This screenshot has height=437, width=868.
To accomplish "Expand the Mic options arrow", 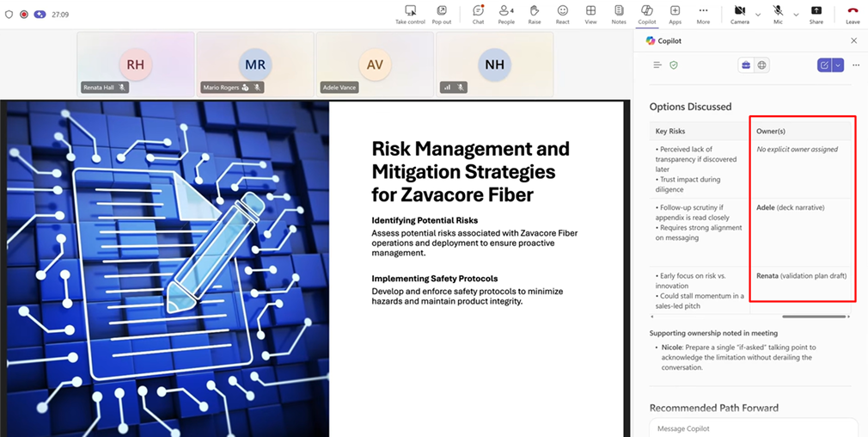I will 796,14.
